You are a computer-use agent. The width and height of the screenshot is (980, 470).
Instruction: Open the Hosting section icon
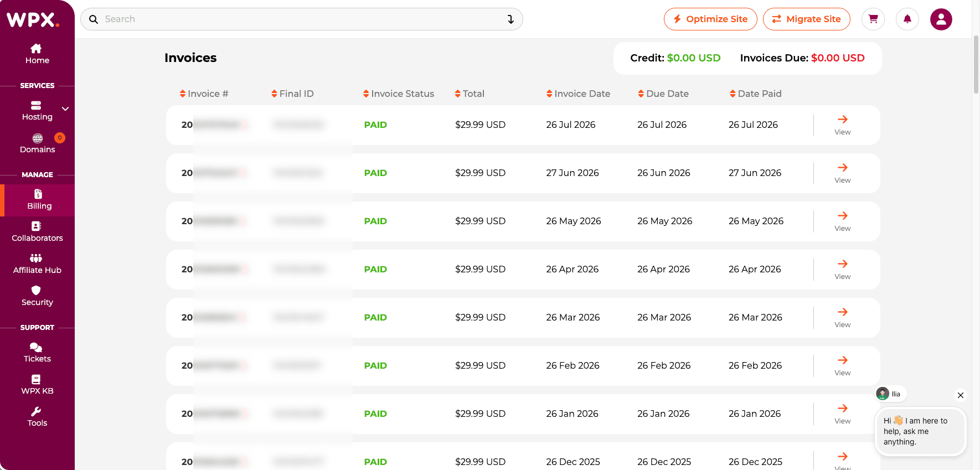(36, 105)
